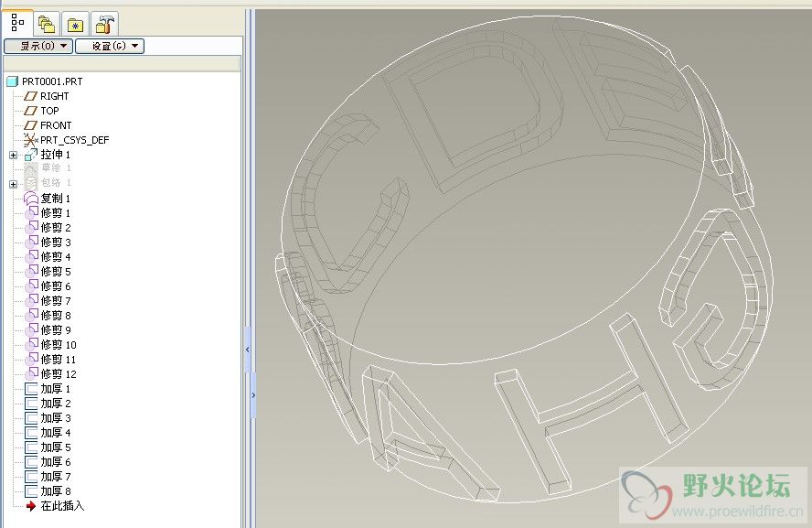Select 修剪 4 in the tree
The height and width of the screenshot is (528, 812).
(56, 256)
